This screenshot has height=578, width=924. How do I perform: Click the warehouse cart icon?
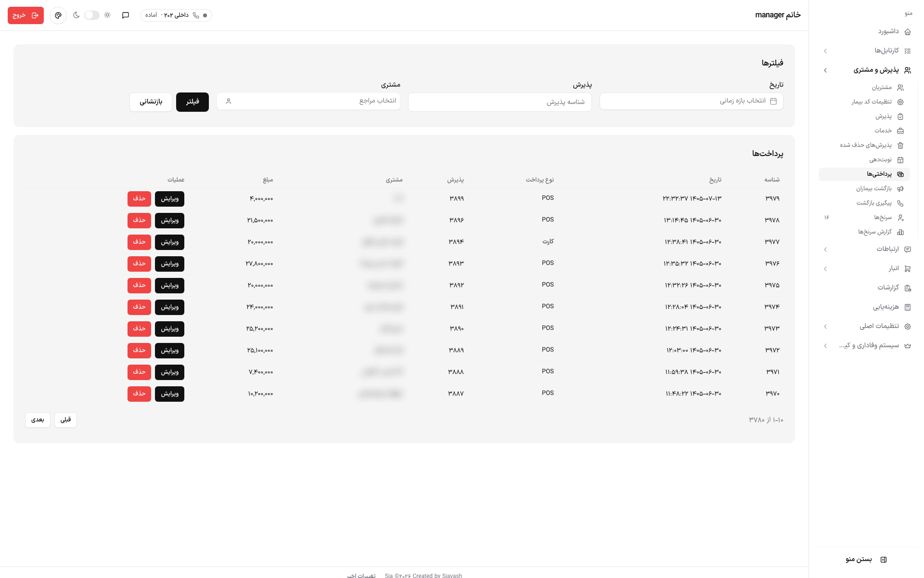point(908,269)
